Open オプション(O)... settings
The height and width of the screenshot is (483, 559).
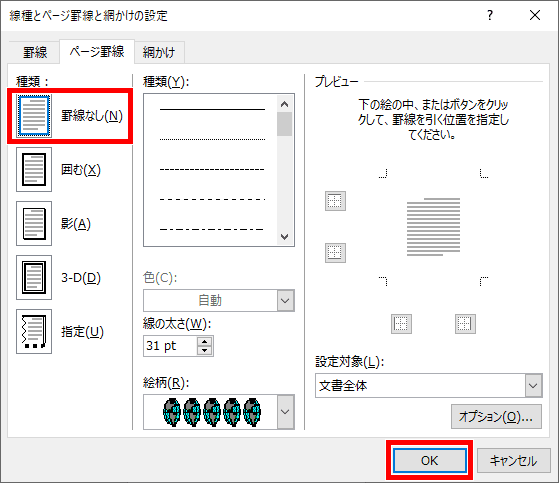click(x=496, y=416)
